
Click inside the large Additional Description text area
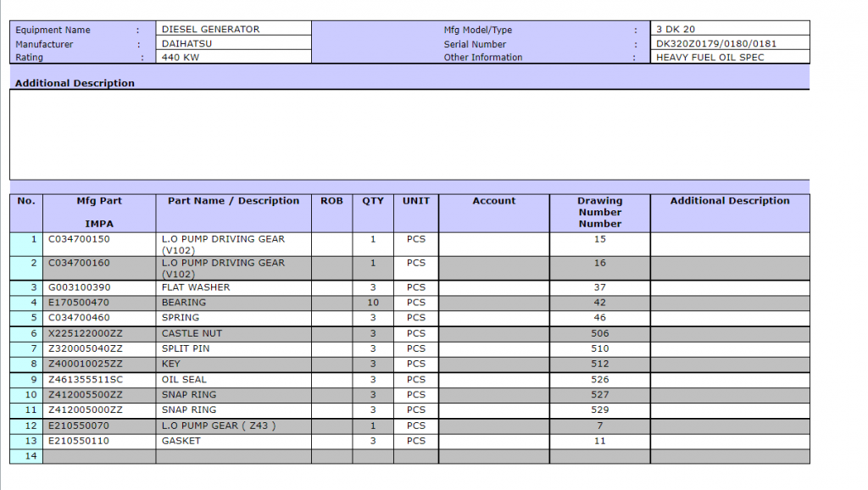point(409,134)
